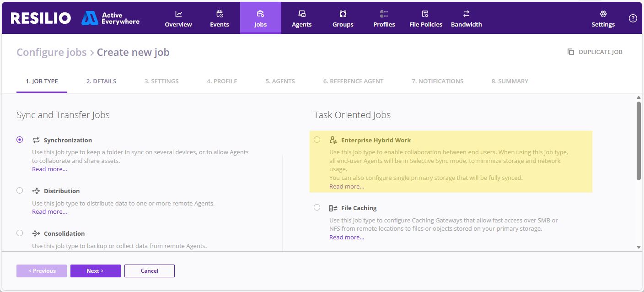Open the Agents page
644x292 pixels.
pyautogui.click(x=302, y=18)
